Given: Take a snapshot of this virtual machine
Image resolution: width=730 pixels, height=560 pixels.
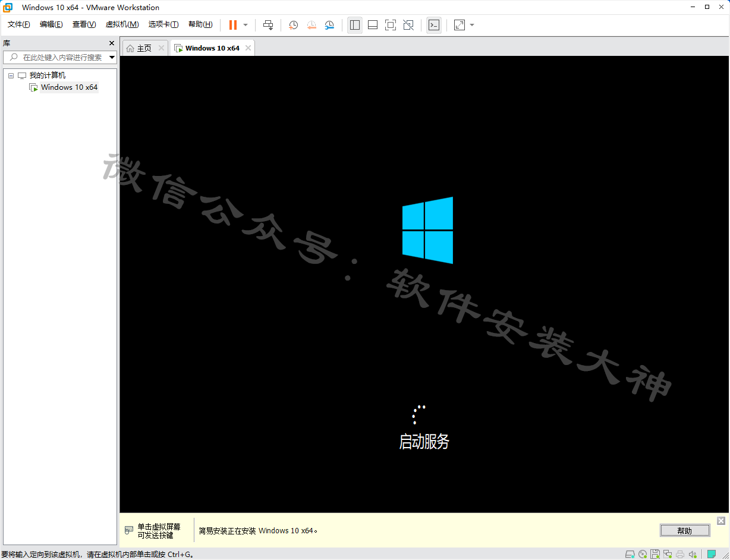Looking at the screenshot, I should tap(293, 25).
